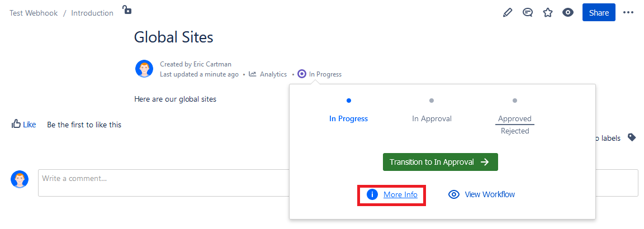Select the In Progress workflow stage
Screen dimensions: 644x229
(349, 118)
